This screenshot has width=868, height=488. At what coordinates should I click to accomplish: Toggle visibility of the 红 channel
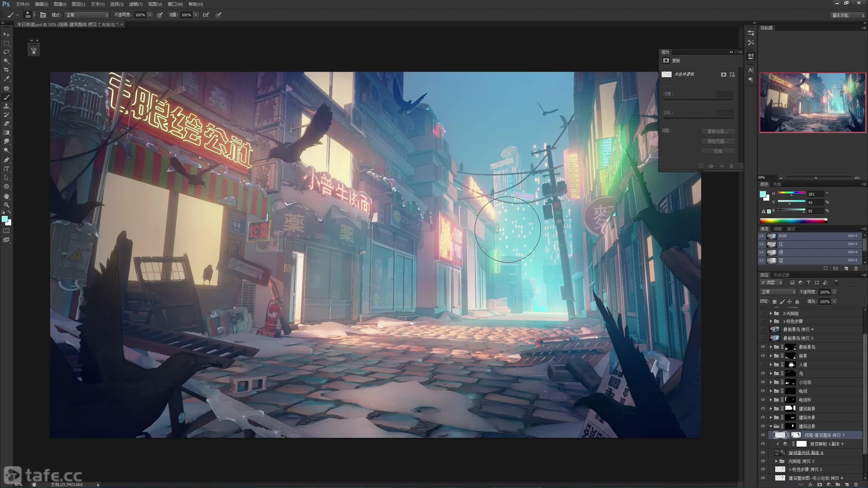[762, 244]
